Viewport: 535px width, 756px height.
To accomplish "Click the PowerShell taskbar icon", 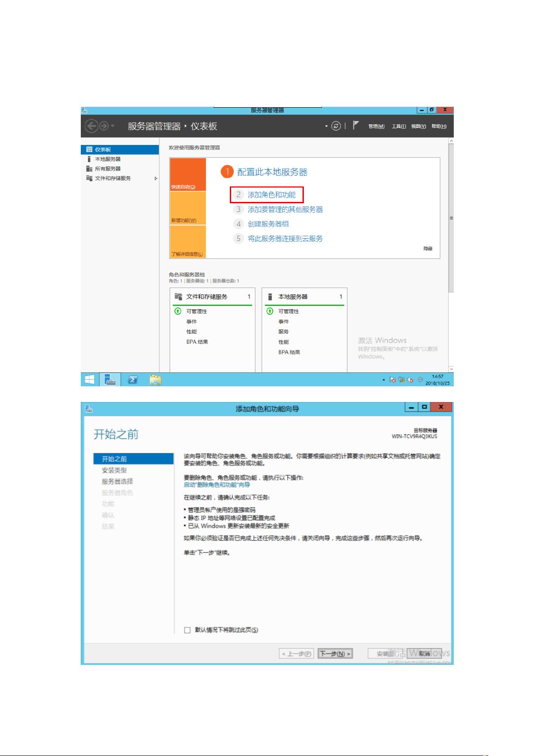I will click(133, 380).
